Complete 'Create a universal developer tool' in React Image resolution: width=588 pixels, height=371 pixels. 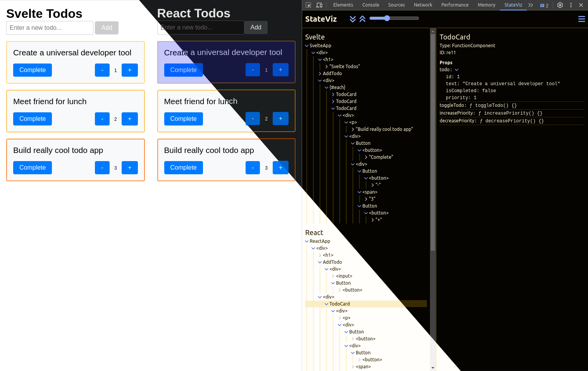click(x=184, y=70)
